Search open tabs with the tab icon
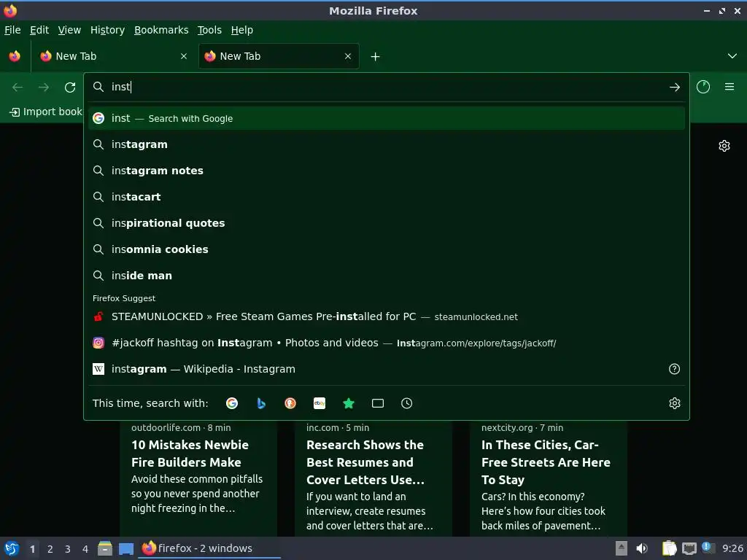This screenshot has width=747, height=560. pyautogui.click(x=378, y=403)
